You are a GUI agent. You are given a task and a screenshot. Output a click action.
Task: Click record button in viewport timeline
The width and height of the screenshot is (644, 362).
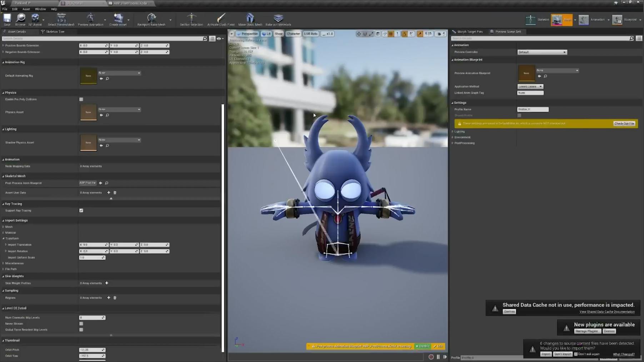[x=431, y=357]
